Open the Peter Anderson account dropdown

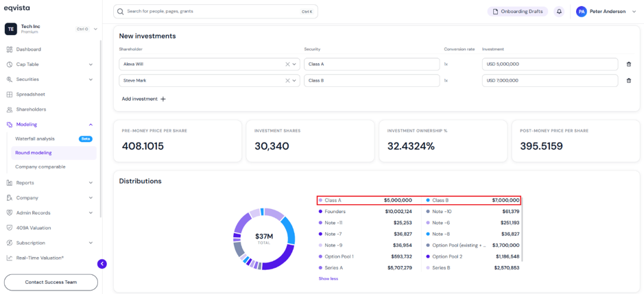pos(634,12)
